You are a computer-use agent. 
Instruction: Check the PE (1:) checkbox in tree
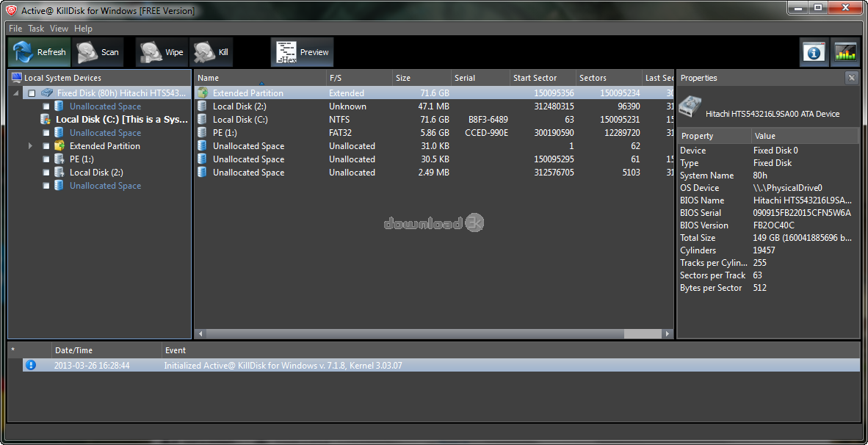coord(46,159)
